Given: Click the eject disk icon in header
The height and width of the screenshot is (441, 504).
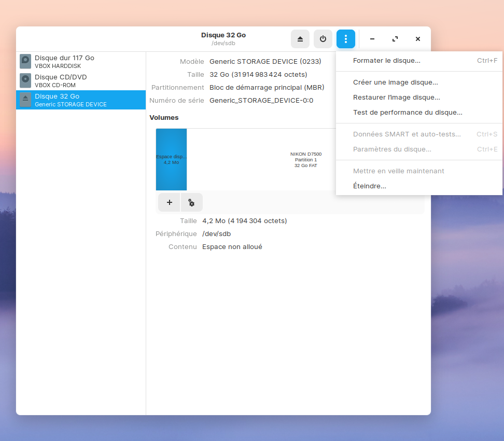Looking at the screenshot, I should pyautogui.click(x=300, y=39).
